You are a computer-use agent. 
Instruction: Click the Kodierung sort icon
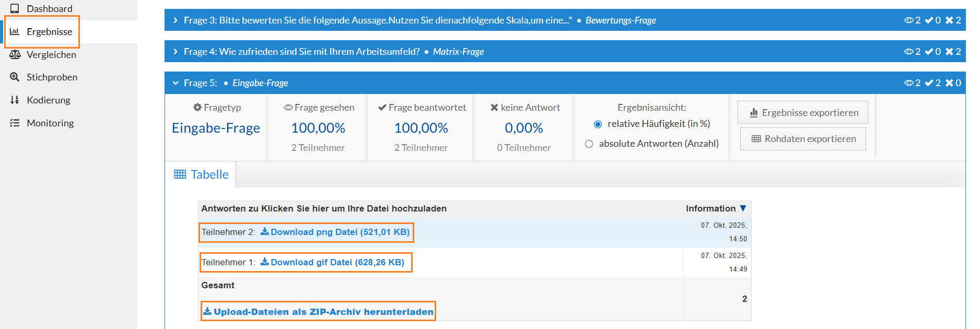coord(15,100)
